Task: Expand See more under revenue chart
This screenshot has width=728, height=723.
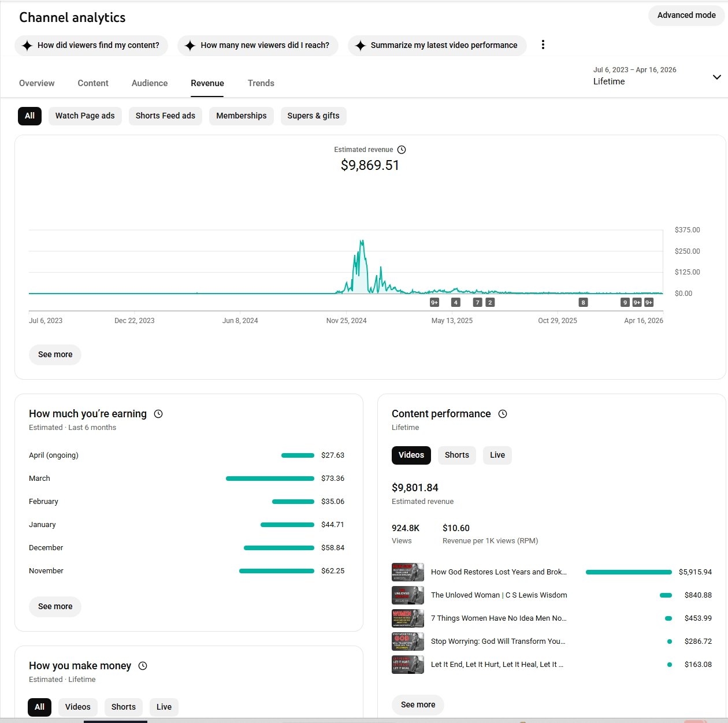Action: click(55, 355)
